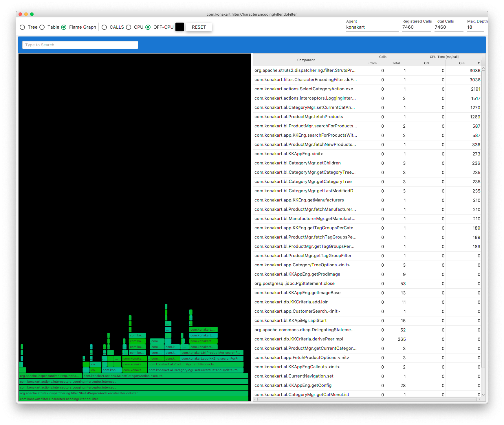This screenshot has width=504, height=425.
Task: Select the CharacterEncodingFilter.doFilter flame bar
Action: click(x=133, y=399)
